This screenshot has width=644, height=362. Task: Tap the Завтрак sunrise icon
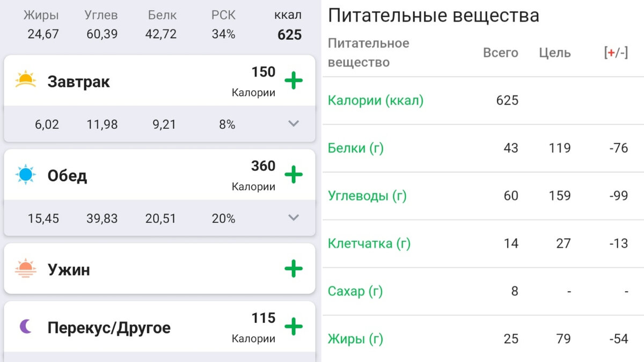point(25,79)
